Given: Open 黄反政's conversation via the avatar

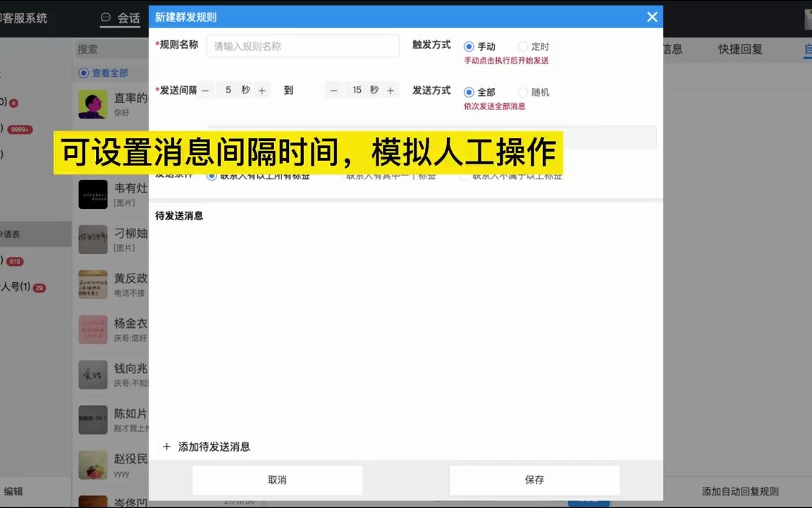Looking at the screenshot, I should pos(92,284).
